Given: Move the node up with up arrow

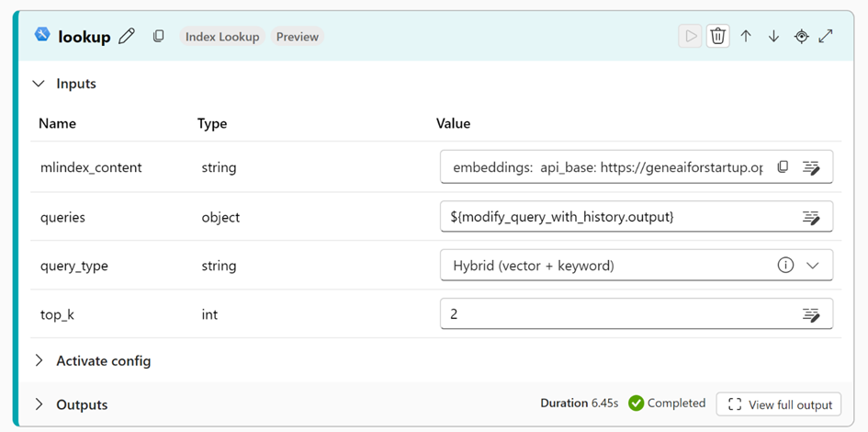Looking at the screenshot, I should [x=746, y=36].
